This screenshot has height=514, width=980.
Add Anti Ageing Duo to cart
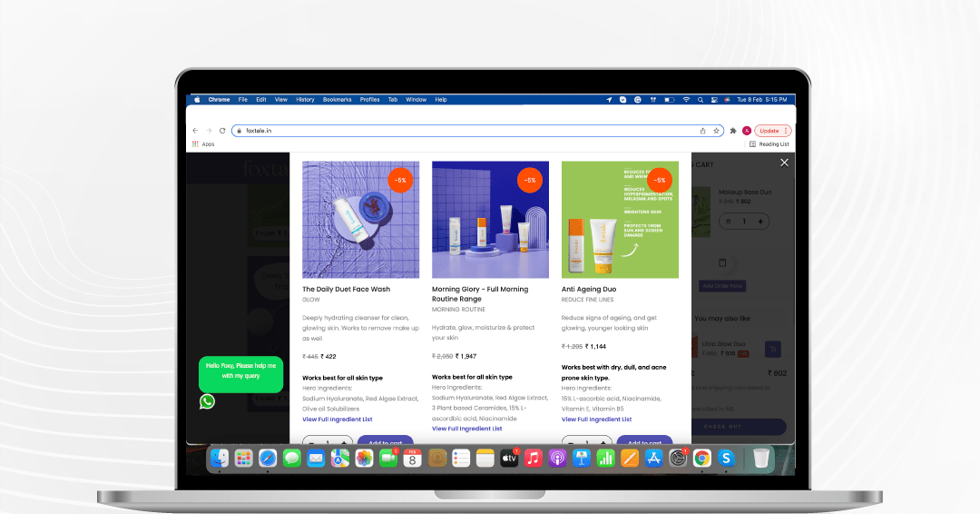(x=644, y=440)
